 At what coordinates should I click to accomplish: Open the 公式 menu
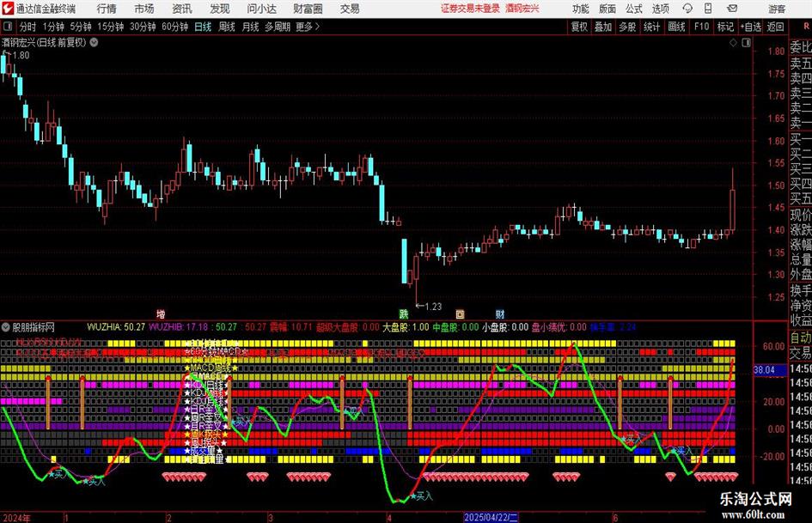[x=634, y=9]
